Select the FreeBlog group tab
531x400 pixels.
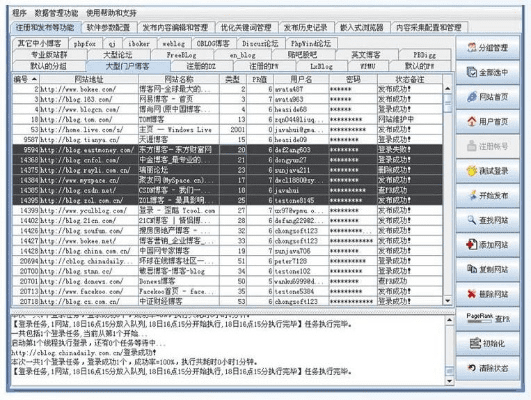182,55
